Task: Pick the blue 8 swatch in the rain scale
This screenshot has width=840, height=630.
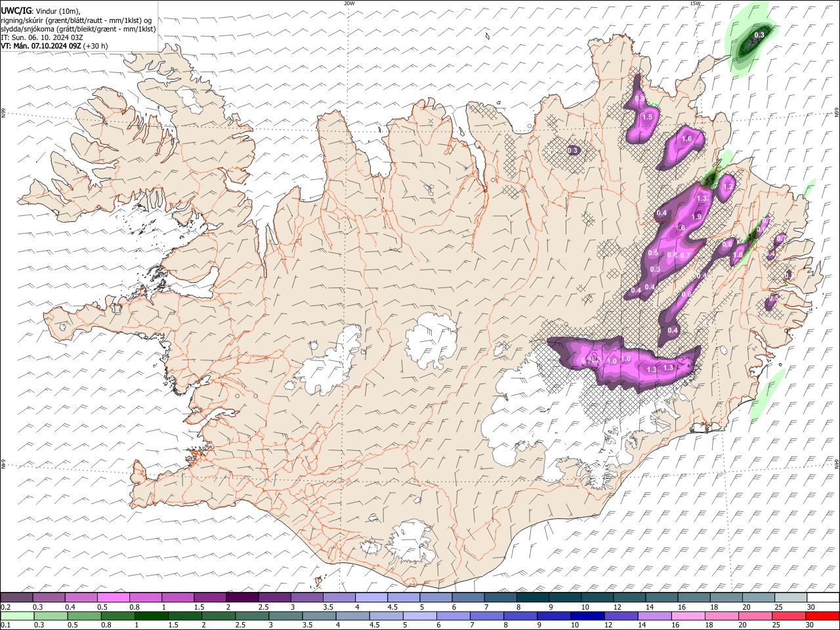Action: (x=520, y=616)
